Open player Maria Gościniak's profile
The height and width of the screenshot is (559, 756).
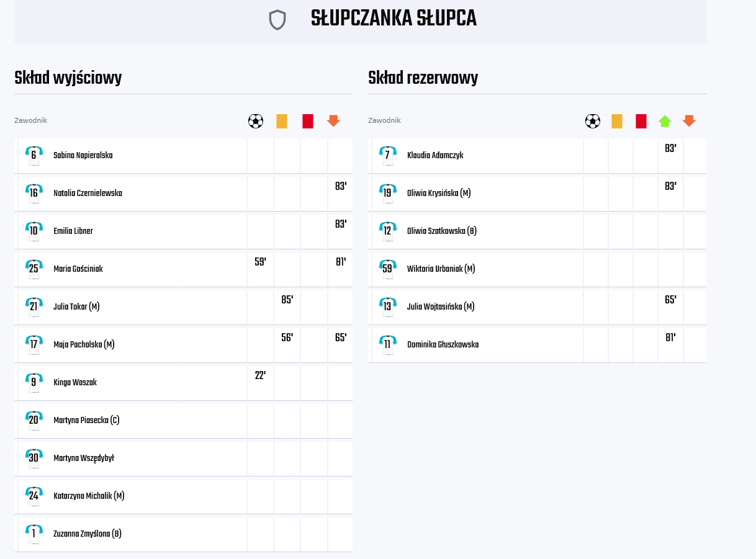click(x=78, y=269)
